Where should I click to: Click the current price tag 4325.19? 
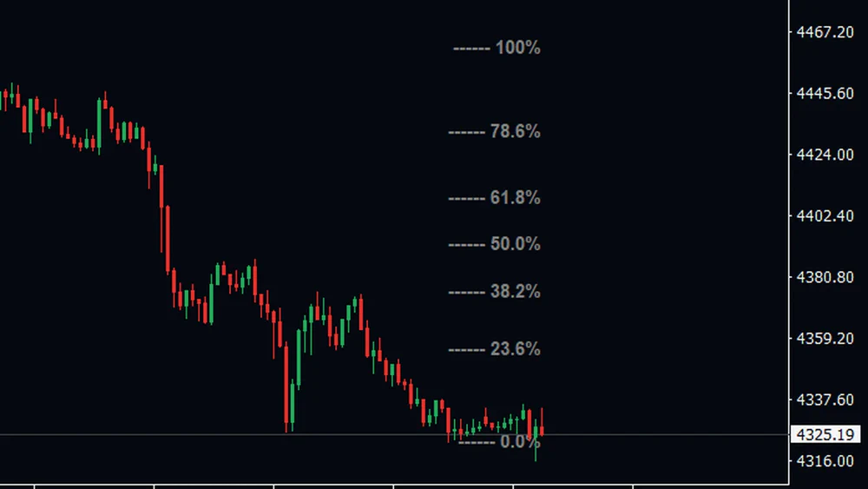(x=825, y=435)
